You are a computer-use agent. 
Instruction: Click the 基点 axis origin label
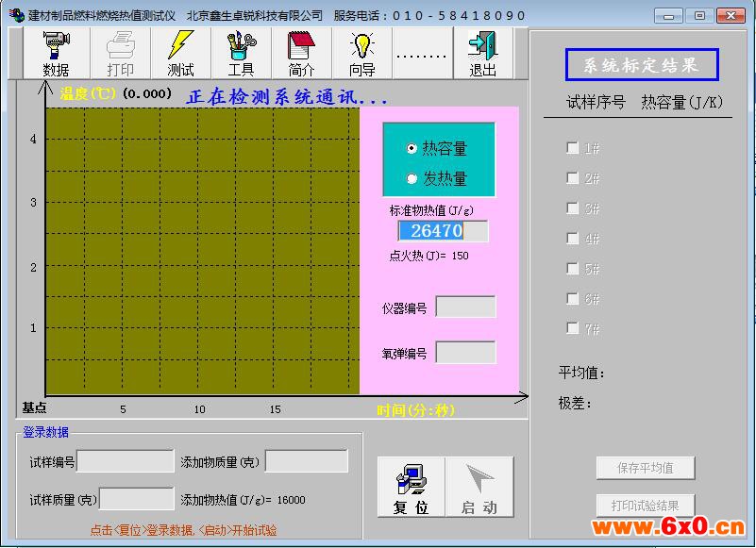[x=34, y=407]
